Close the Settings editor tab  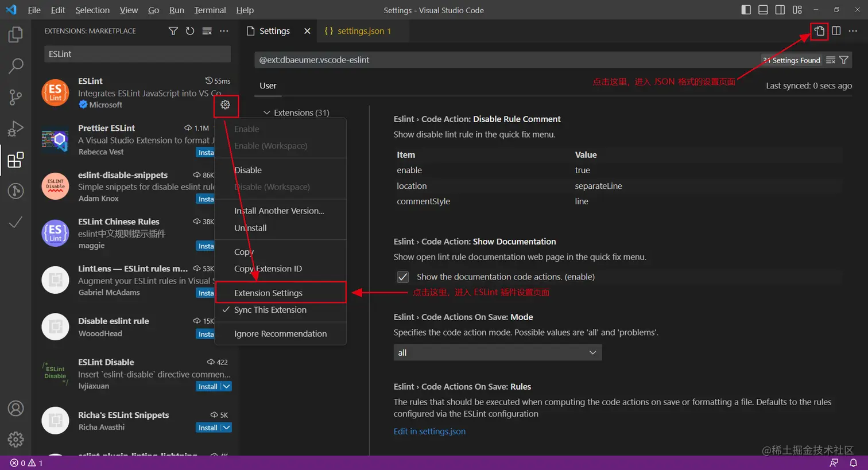(307, 31)
